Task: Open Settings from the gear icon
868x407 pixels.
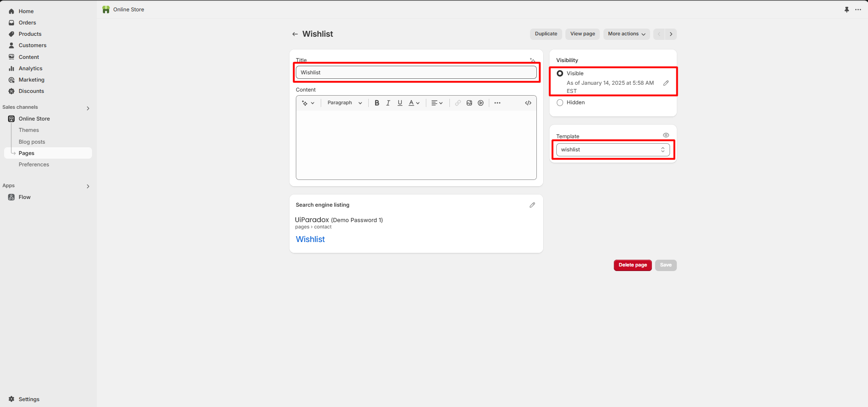Action: (11, 399)
